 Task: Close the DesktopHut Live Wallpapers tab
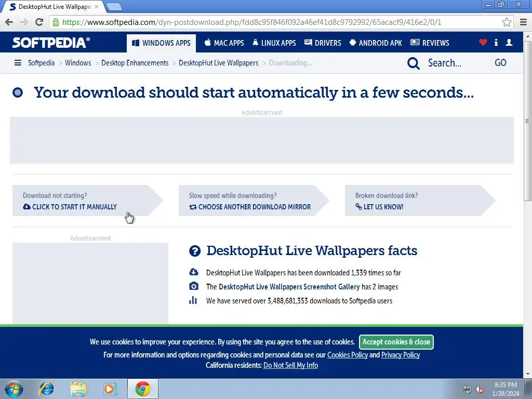click(x=97, y=7)
